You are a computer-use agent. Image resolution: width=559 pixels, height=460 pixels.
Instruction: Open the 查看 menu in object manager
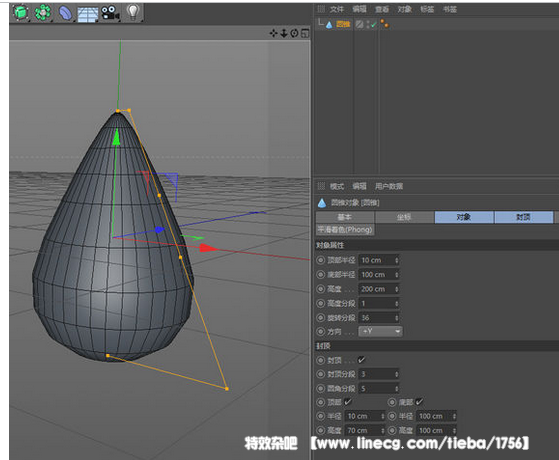pos(382,9)
